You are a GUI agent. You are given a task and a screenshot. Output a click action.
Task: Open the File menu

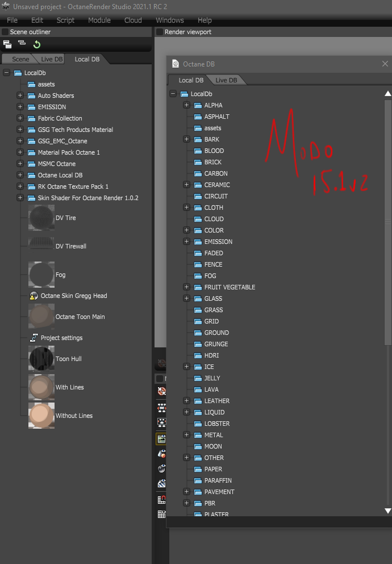[x=12, y=20]
